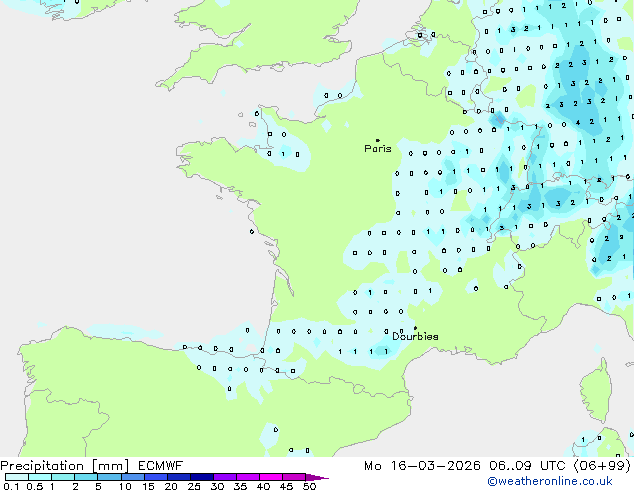The width and height of the screenshot is (634, 490).
Task: Click the legend value label 25
Action: (194, 486)
